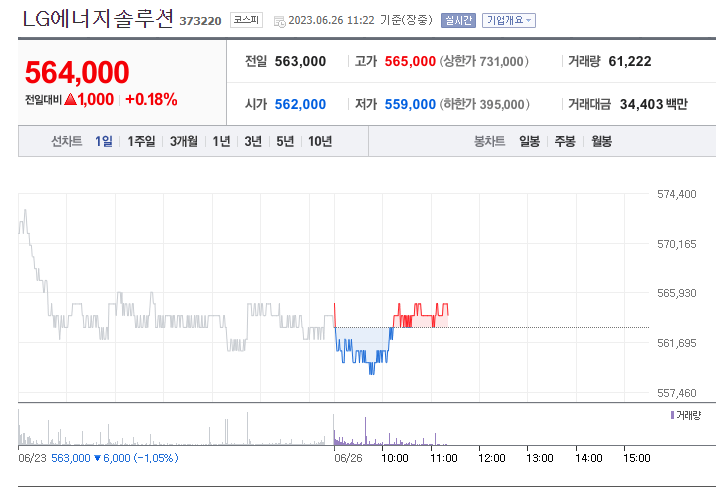Click the 11:00 time axis label

(x=444, y=458)
